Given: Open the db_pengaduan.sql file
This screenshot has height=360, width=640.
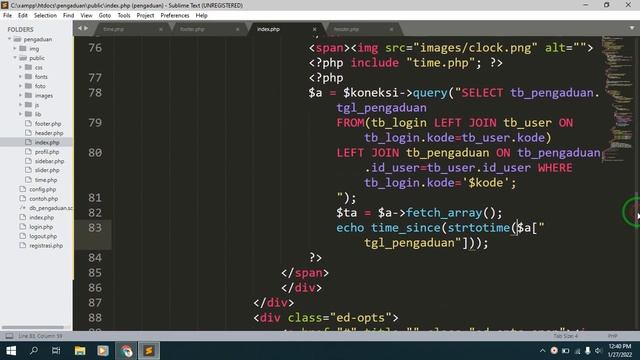Looking at the screenshot, I should [51, 208].
